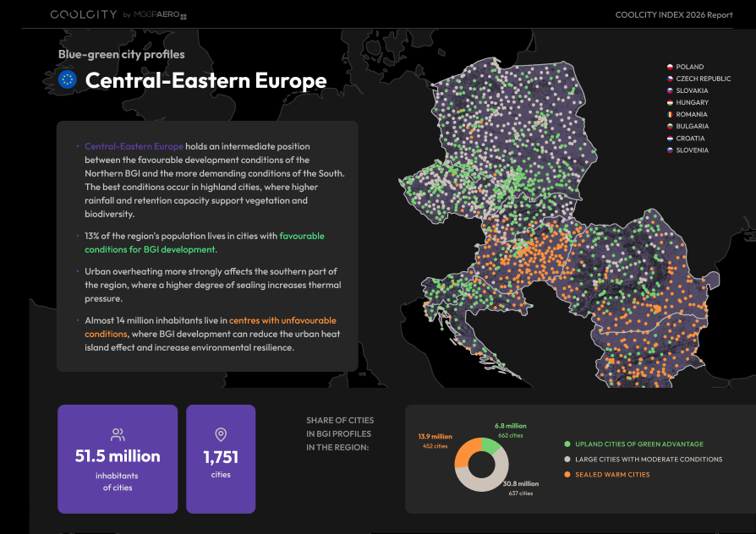
Task: Click the Romania flag icon
Action: 670,114
